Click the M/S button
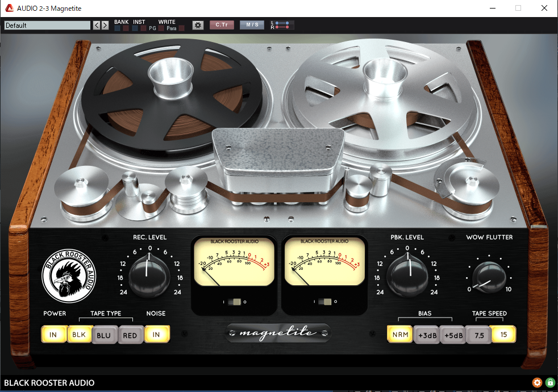Screen dimensions: 558x392 (252, 25)
